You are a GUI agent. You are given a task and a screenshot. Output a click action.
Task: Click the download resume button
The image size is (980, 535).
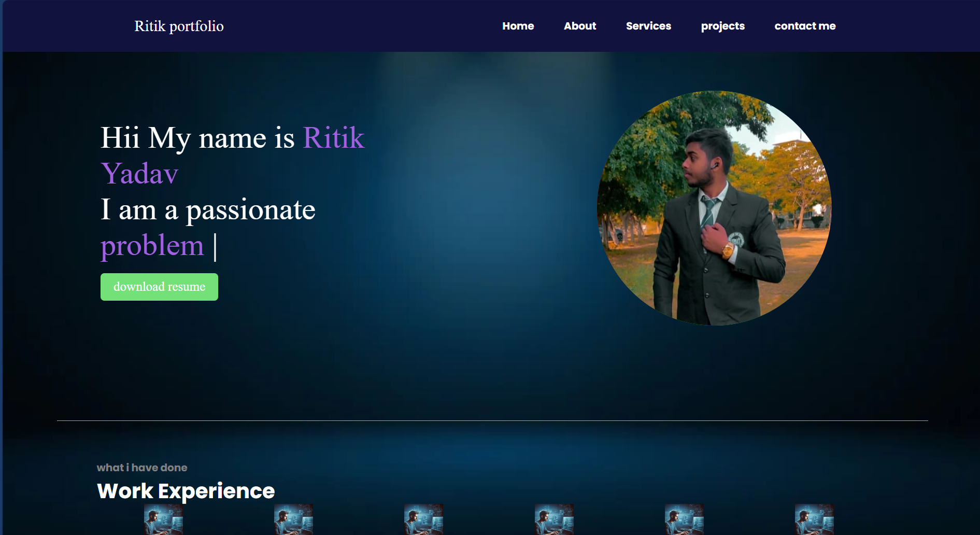[x=159, y=286]
